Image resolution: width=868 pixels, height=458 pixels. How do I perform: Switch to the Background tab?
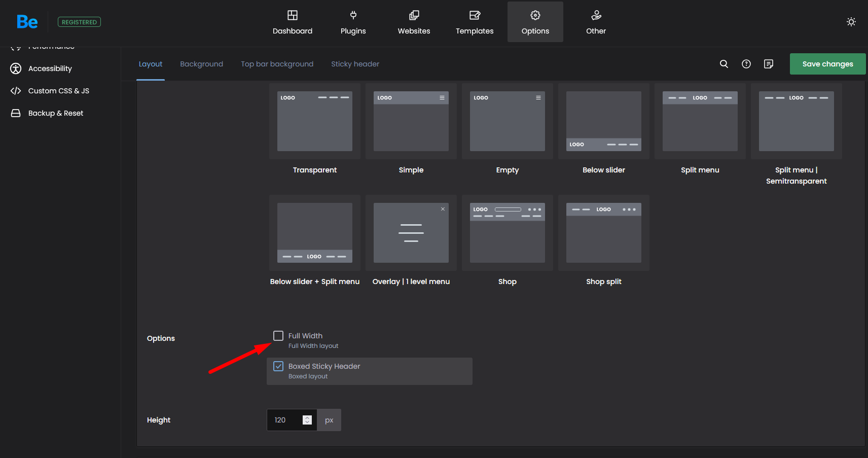point(201,64)
